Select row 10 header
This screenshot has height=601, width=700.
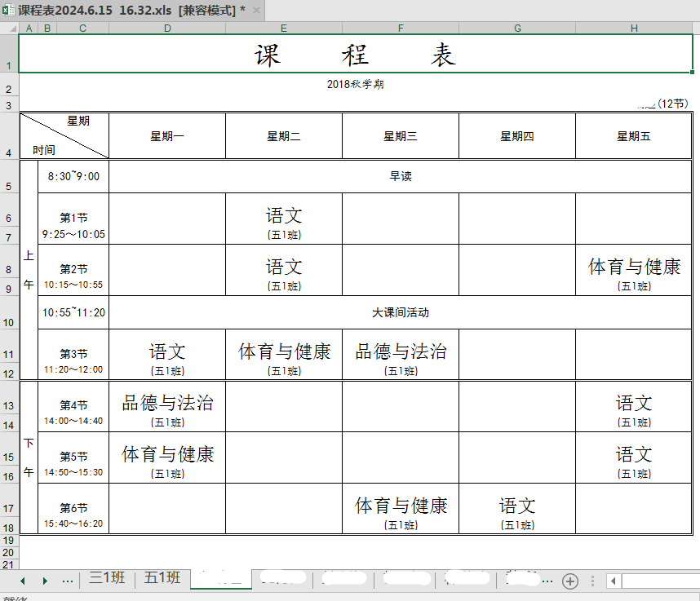pyautogui.click(x=9, y=322)
